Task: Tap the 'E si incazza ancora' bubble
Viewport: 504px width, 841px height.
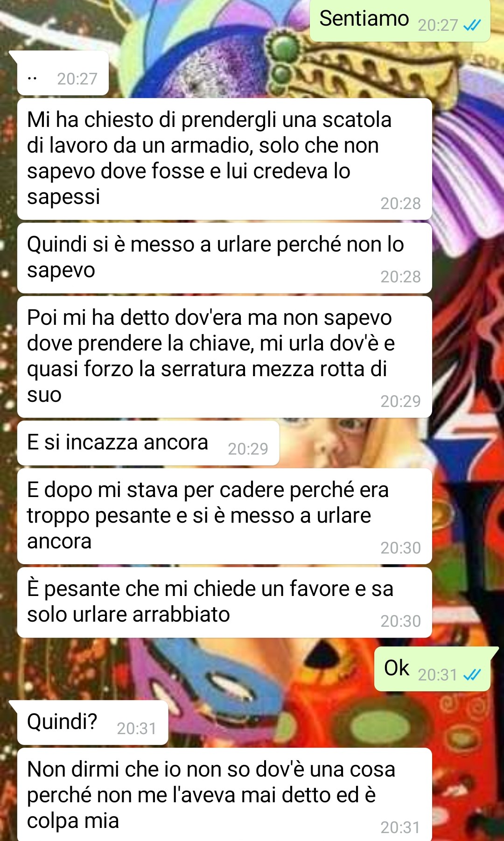Action: tap(148, 443)
